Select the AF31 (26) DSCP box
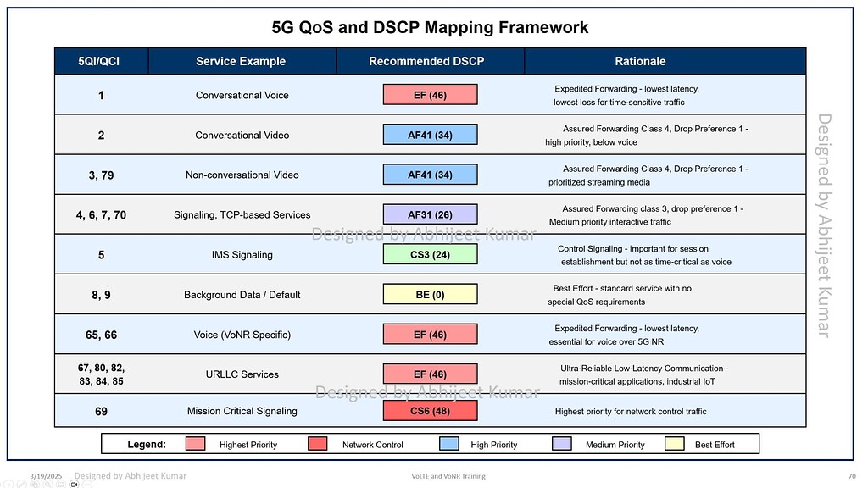868x488 pixels. [x=430, y=214]
